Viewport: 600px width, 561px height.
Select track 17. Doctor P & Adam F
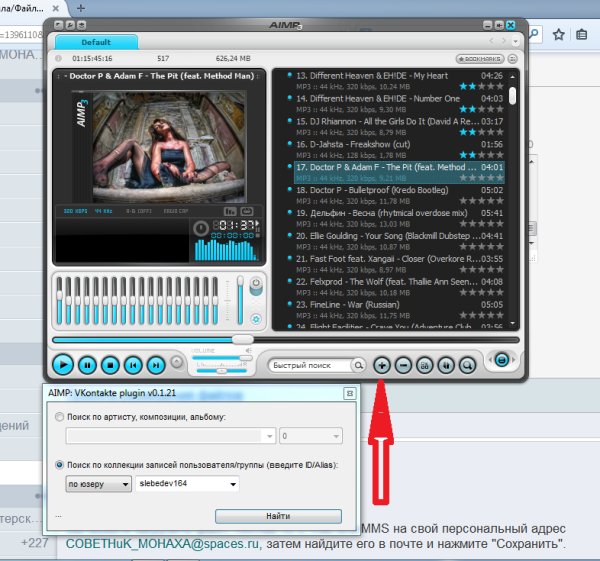pyautogui.click(x=399, y=173)
